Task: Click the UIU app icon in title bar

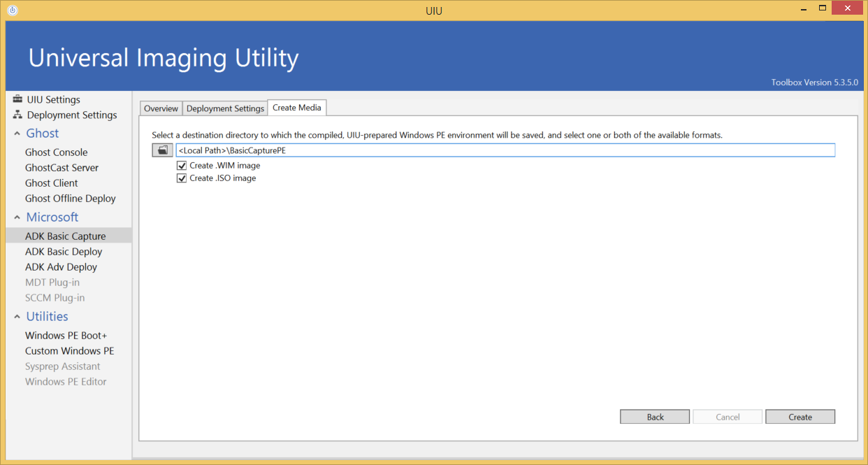Action: 13,10
